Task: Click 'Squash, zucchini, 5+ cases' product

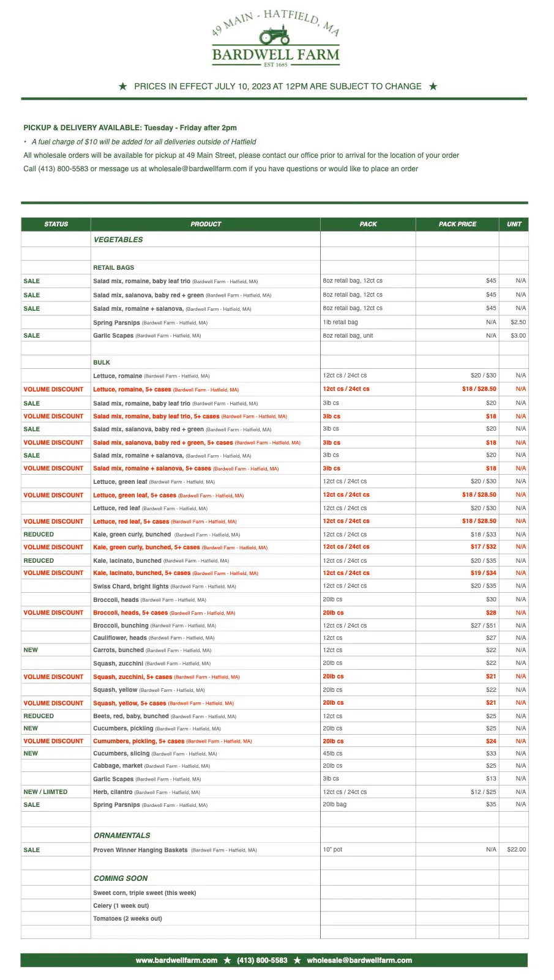Action: point(167,677)
